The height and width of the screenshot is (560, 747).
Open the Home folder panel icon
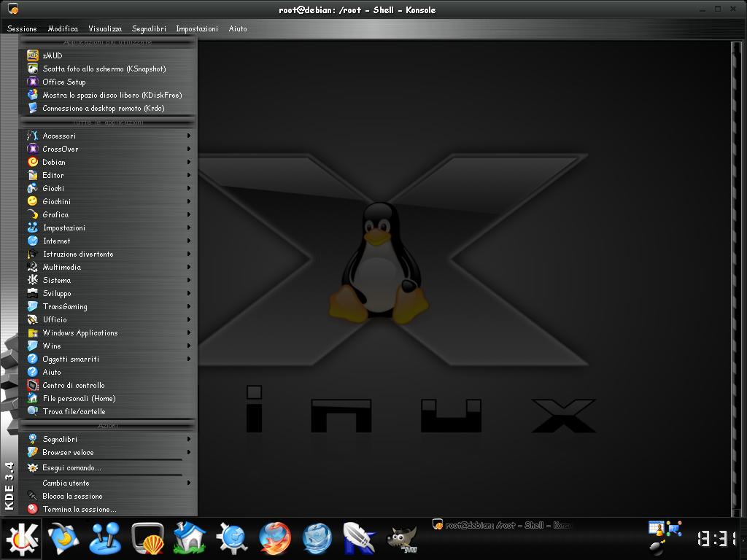190,539
